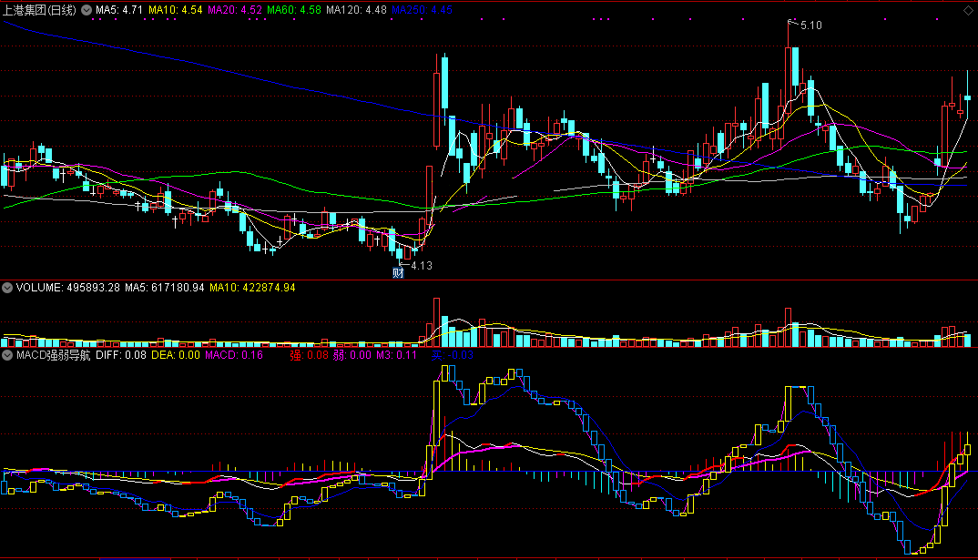Click the MA20: 4.52 label
This screenshot has height=560, width=978.
pyautogui.click(x=235, y=10)
